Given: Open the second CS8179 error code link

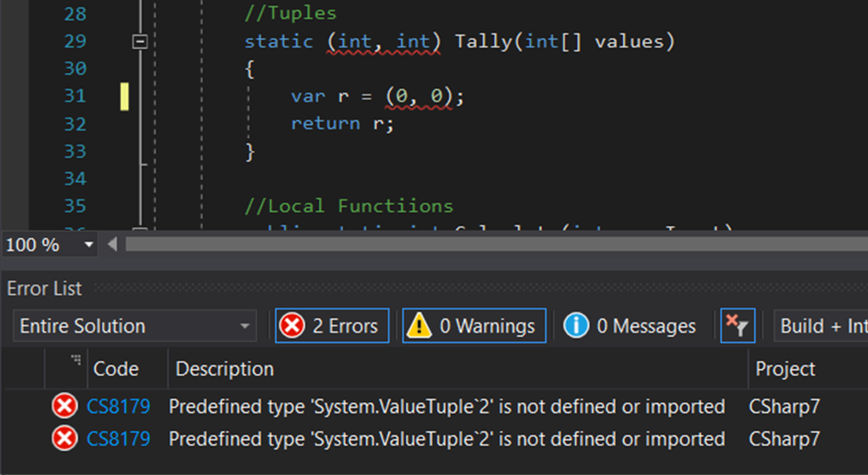Looking at the screenshot, I should pos(119,439).
